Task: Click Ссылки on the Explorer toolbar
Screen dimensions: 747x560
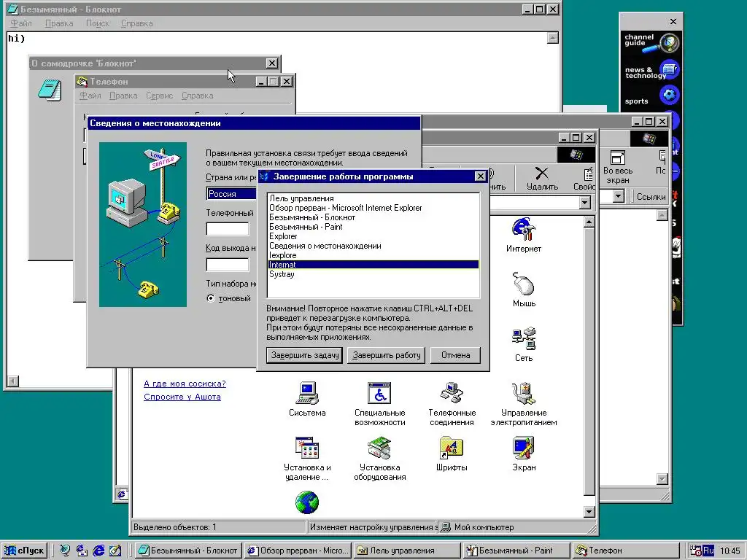Action: (651, 197)
